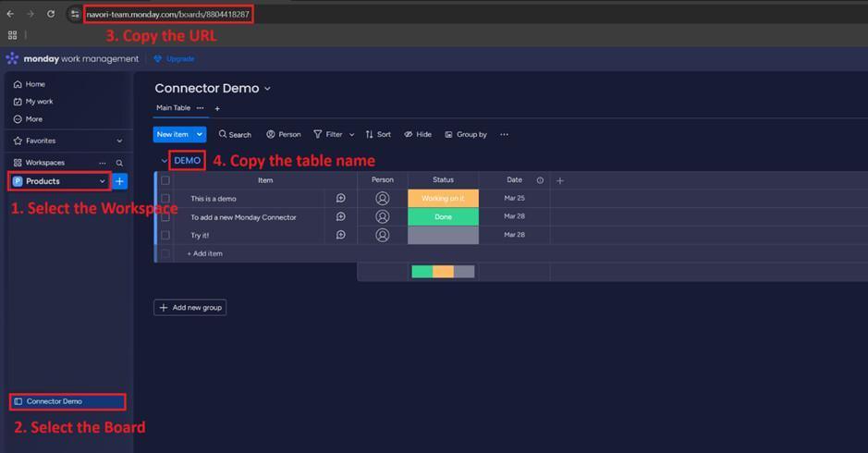Change the green 'Done' status cell
The image size is (868, 453).
click(444, 216)
